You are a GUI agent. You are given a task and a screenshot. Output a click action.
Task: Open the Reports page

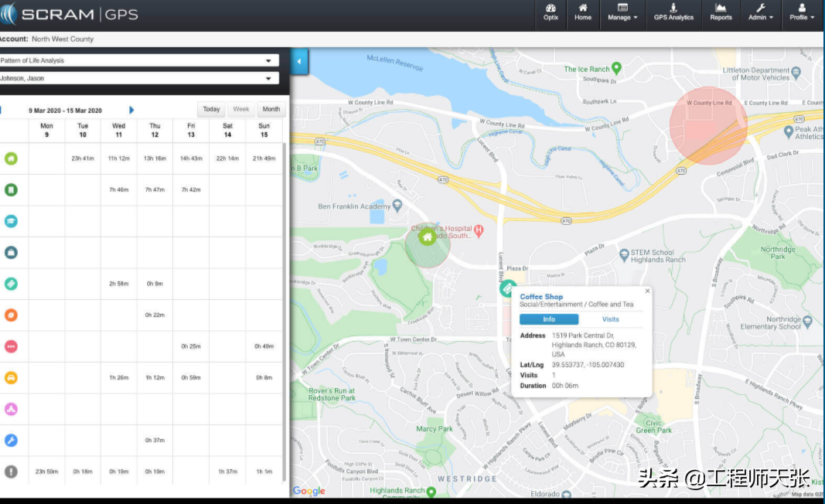pyautogui.click(x=721, y=12)
